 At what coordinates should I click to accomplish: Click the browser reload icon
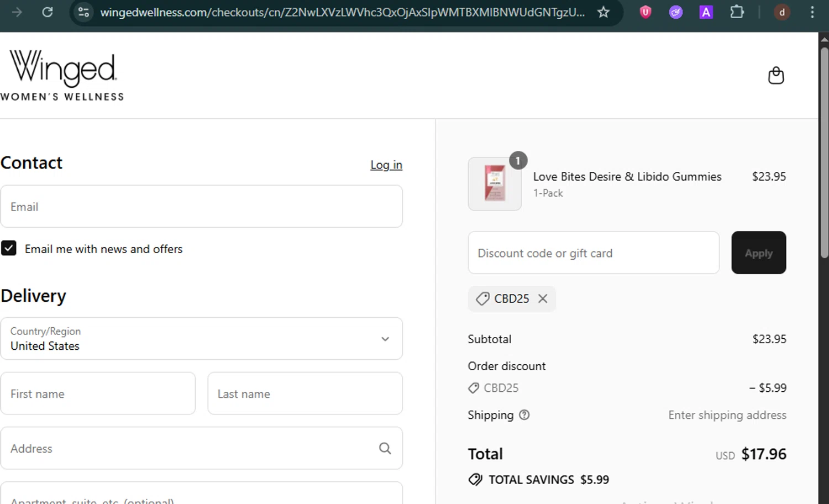[48, 12]
